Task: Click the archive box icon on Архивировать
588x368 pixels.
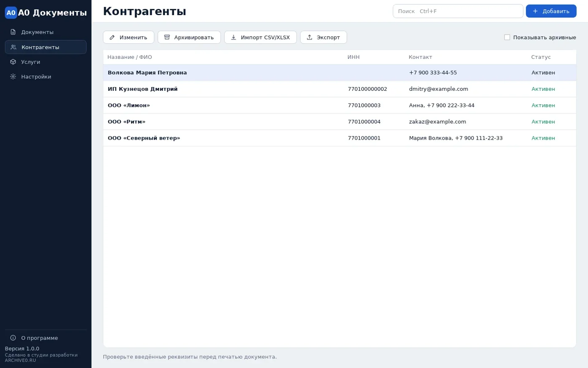Action: tap(167, 37)
